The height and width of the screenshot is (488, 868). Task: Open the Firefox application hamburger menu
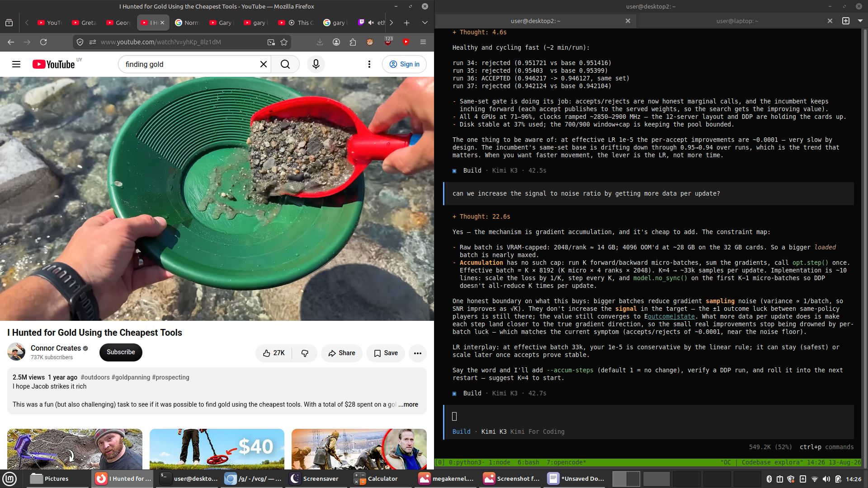coord(423,42)
